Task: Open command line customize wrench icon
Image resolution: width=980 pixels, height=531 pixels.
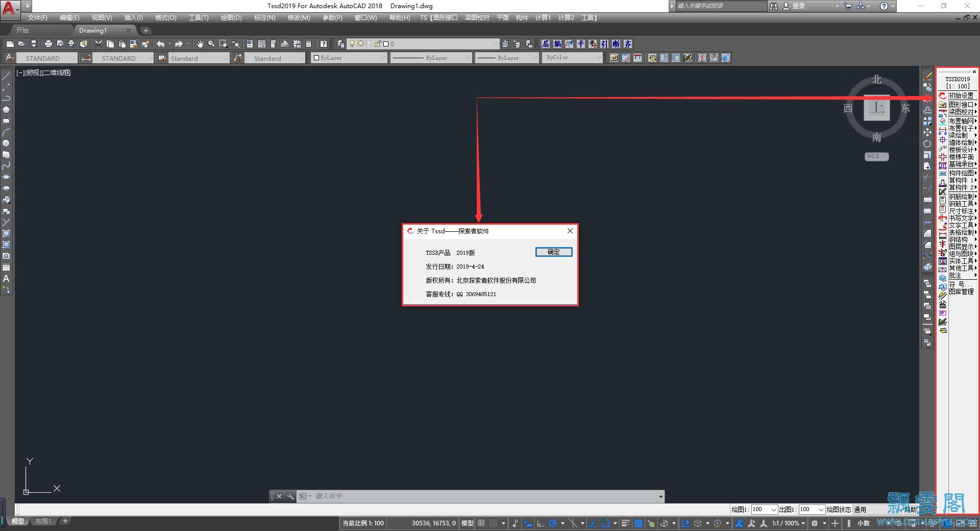Action: coord(290,496)
